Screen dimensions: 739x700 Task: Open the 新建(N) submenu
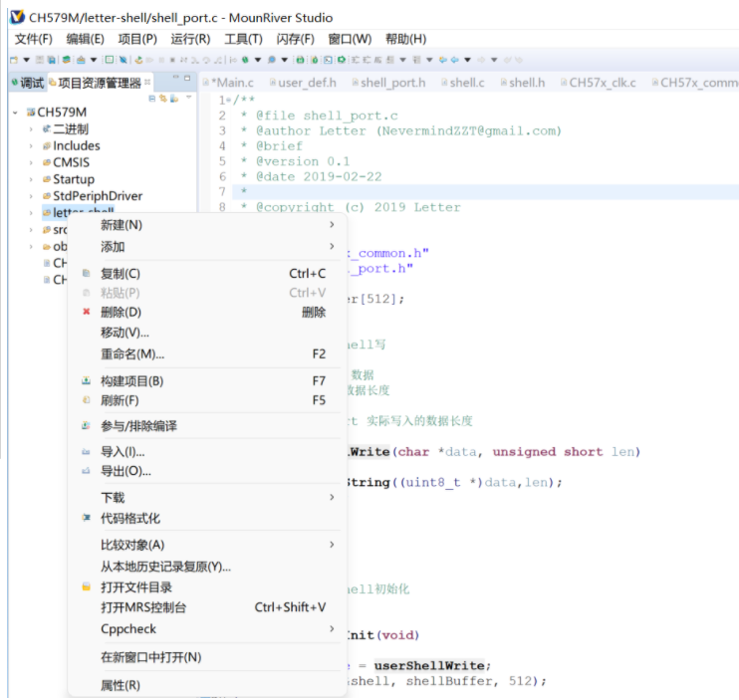click(207, 225)
